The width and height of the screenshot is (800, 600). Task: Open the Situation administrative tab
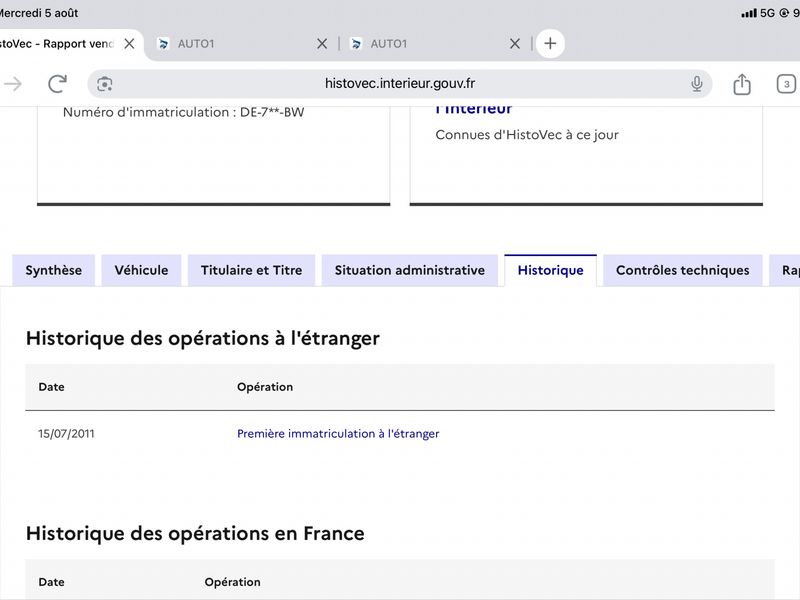[410, 270]
